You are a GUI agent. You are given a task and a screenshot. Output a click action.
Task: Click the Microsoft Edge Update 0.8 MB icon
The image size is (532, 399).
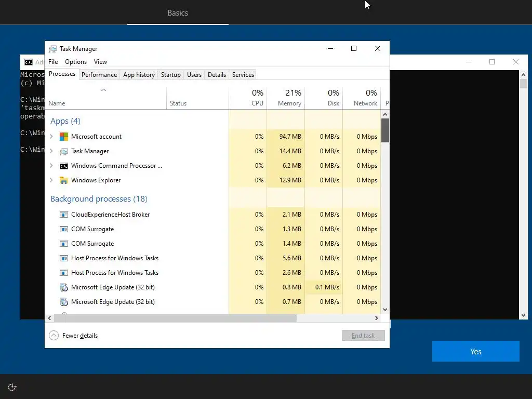64,287
